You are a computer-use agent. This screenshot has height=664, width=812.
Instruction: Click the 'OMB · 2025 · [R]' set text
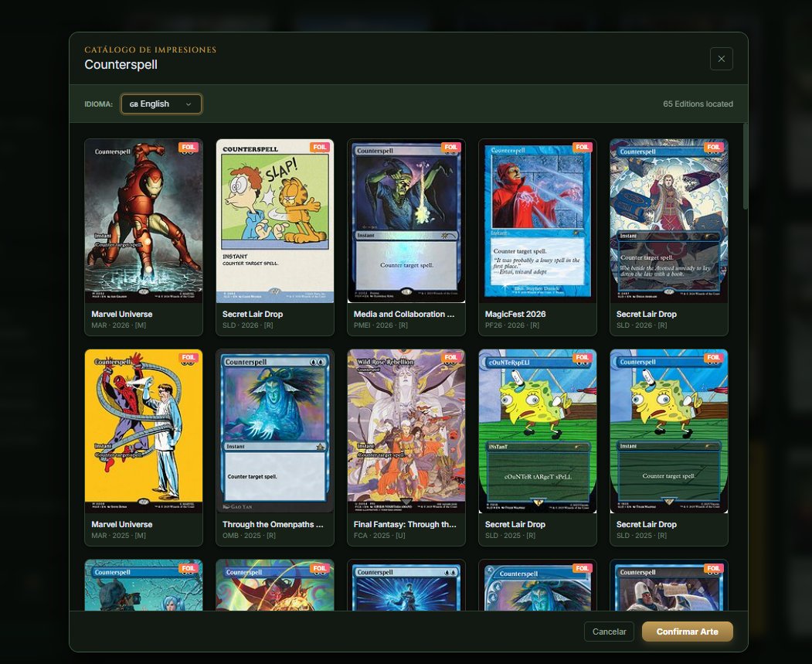coord(249,536)
